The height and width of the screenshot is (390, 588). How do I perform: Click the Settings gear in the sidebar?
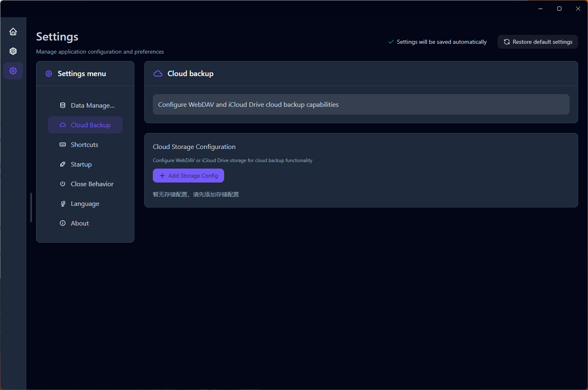[x=13, y=71]
